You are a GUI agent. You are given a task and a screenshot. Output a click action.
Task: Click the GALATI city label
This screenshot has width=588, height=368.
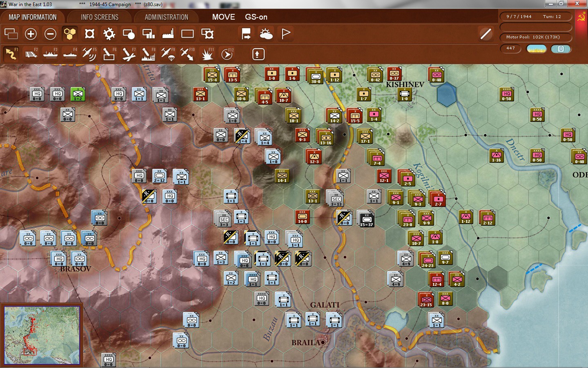click(325, 305)
